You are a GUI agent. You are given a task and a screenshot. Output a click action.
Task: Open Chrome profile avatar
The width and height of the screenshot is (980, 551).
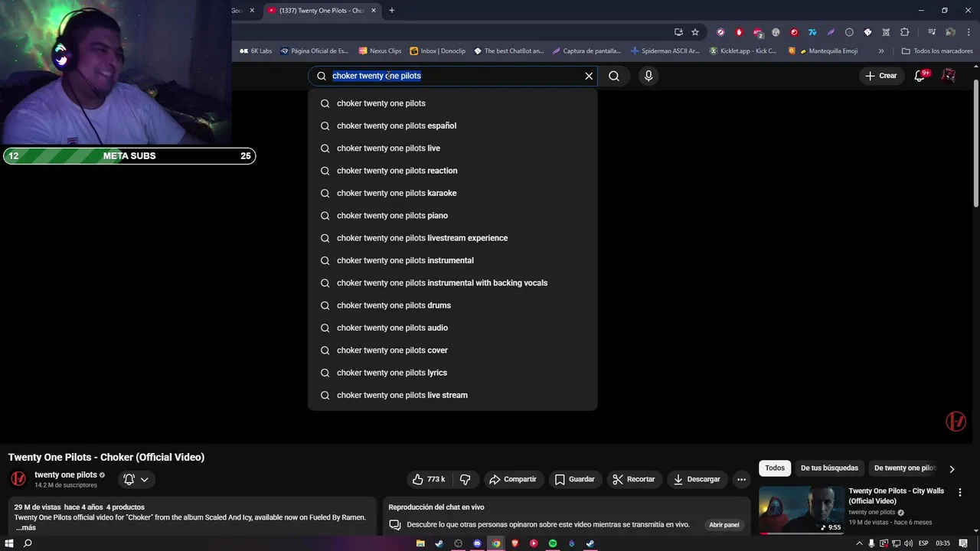click(x=950, y=32)
